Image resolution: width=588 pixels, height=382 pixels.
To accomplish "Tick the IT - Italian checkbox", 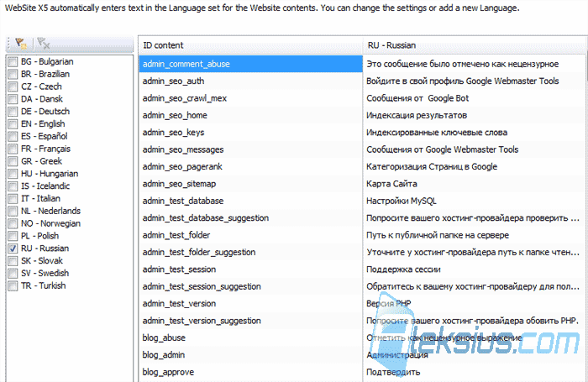I will point(13,199).
